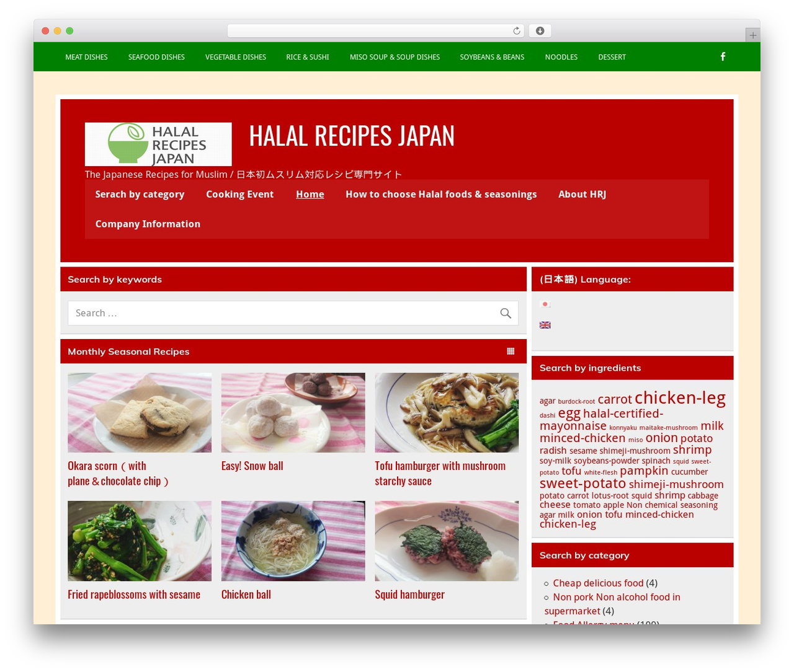Click the browser address bar

tap(376, 31)
